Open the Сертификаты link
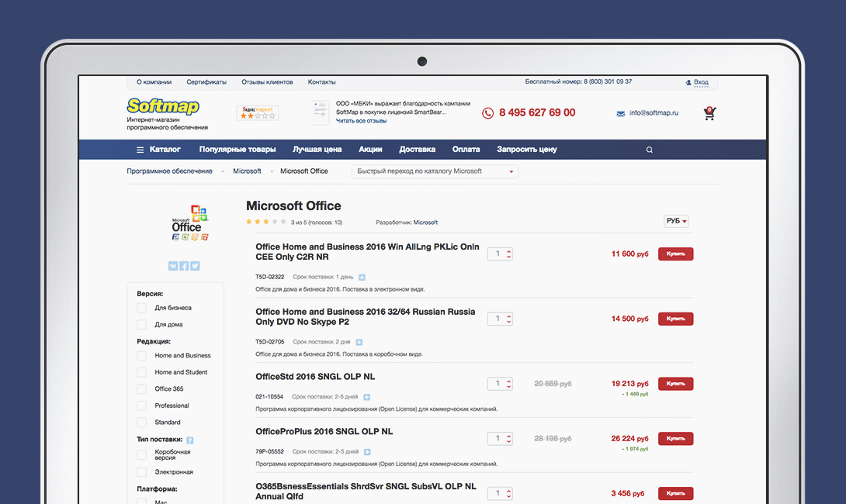This screenshot has height=504, width=846. click(x=206, y=82)
